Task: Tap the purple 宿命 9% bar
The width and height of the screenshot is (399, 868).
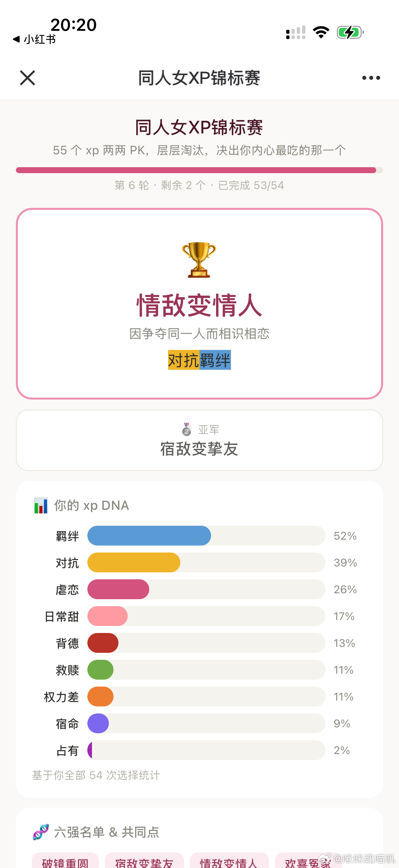Action: 98,723
